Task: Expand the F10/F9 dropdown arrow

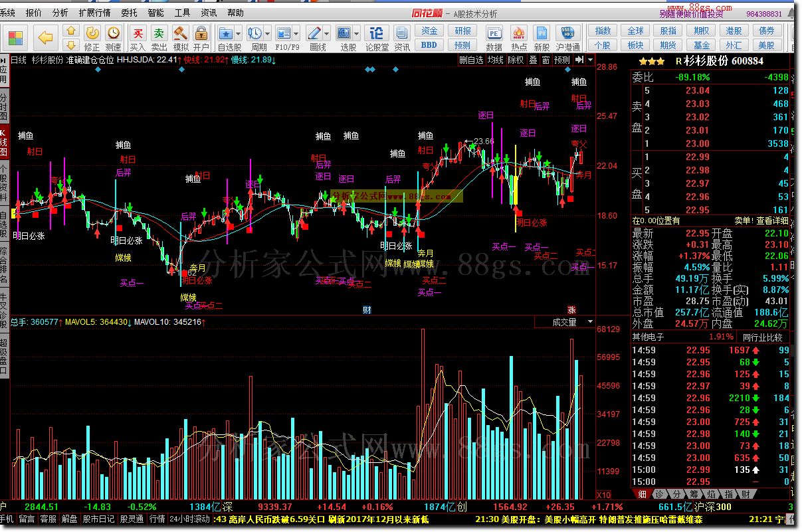Action: (296, 33)
